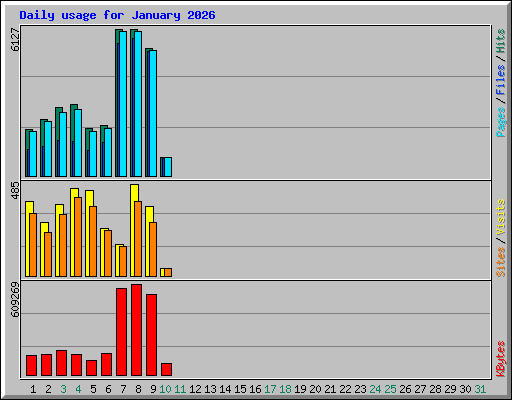512x400 pixels.
Task: Click the day 7 cyan pages bar
Action: tap(123, 104)
